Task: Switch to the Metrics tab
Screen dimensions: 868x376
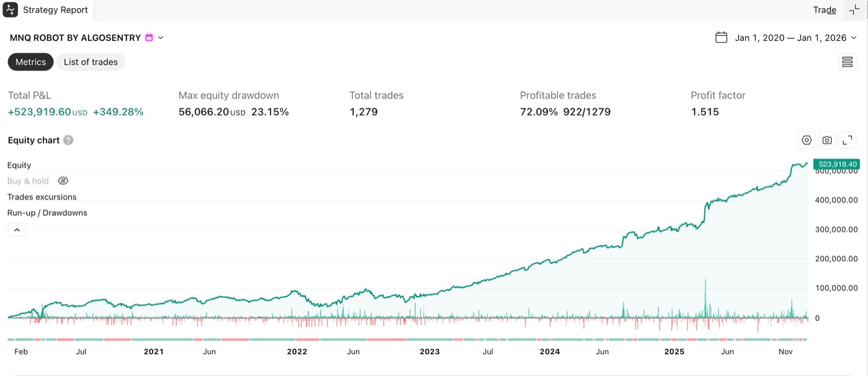Action: pyautogui.click(x=30, y=62)
